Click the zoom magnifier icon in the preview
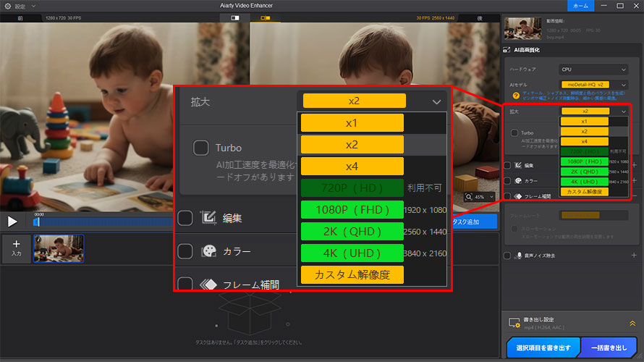644x362 pixels. 470,197
